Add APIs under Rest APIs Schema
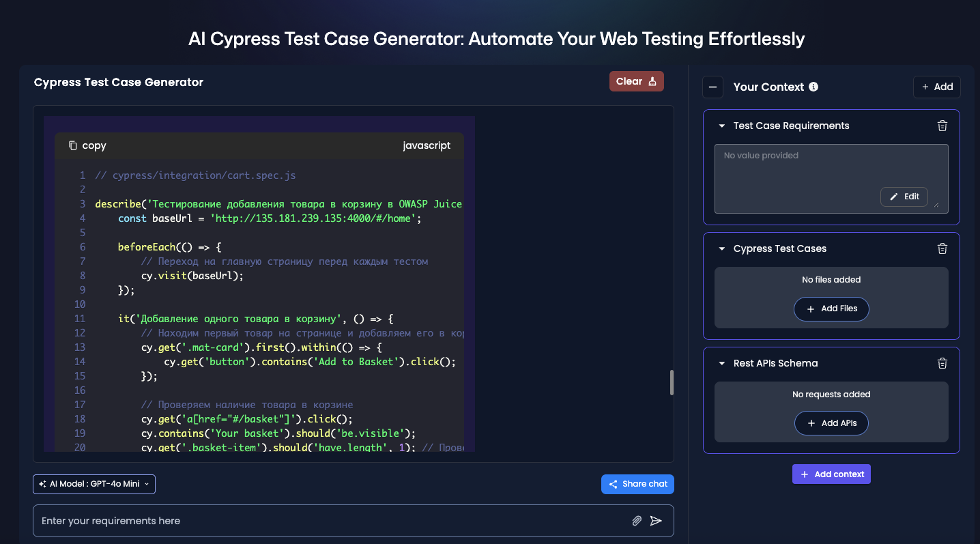This screenshot has width=980, height=544. point(831,423)
